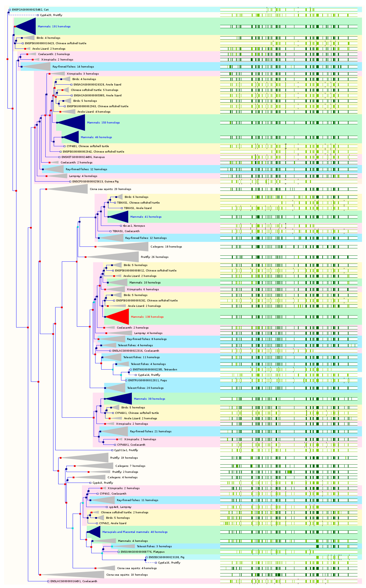Expand the X.tropicalis 6 homologs triangle
The image size is (366, 588).
point(115,289)
